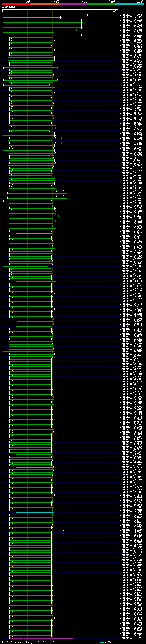Select hit label UniRef100_A8JF10
Screen dimensions: 146x644
(131, 281)
